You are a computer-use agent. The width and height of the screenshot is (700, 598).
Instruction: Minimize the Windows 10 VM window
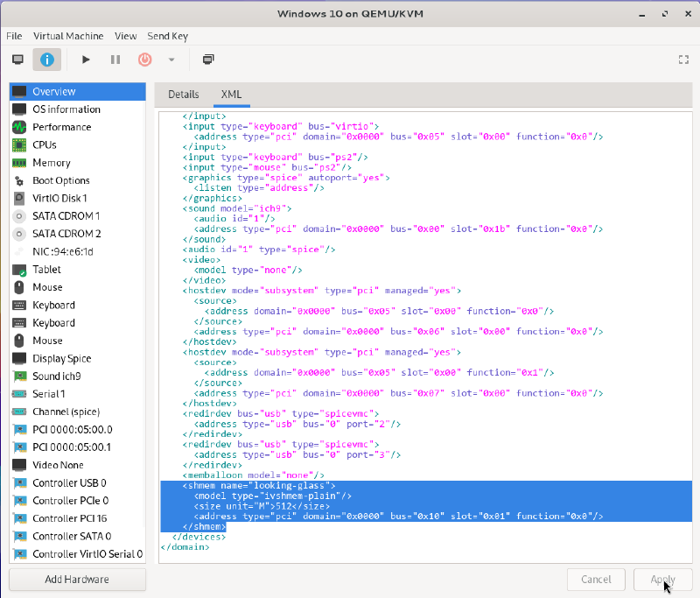click(642, 14)
